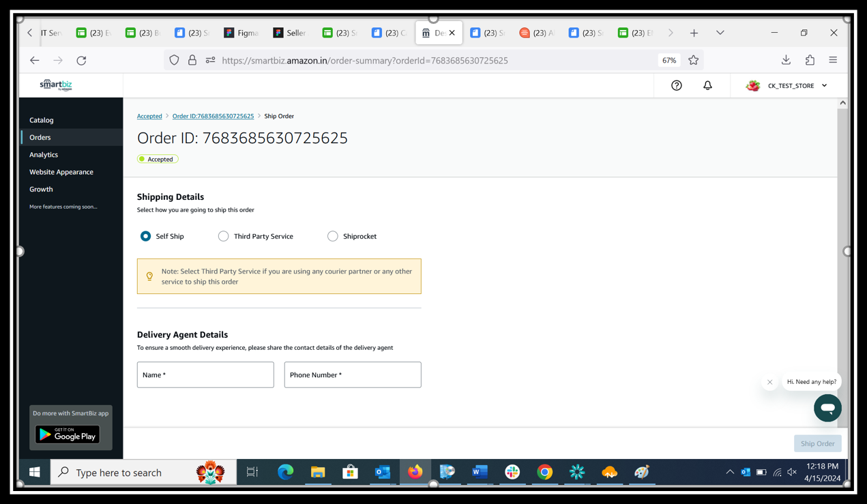Click the Phone Number input field
Viewport: 867px width, 504px height.
353,374
